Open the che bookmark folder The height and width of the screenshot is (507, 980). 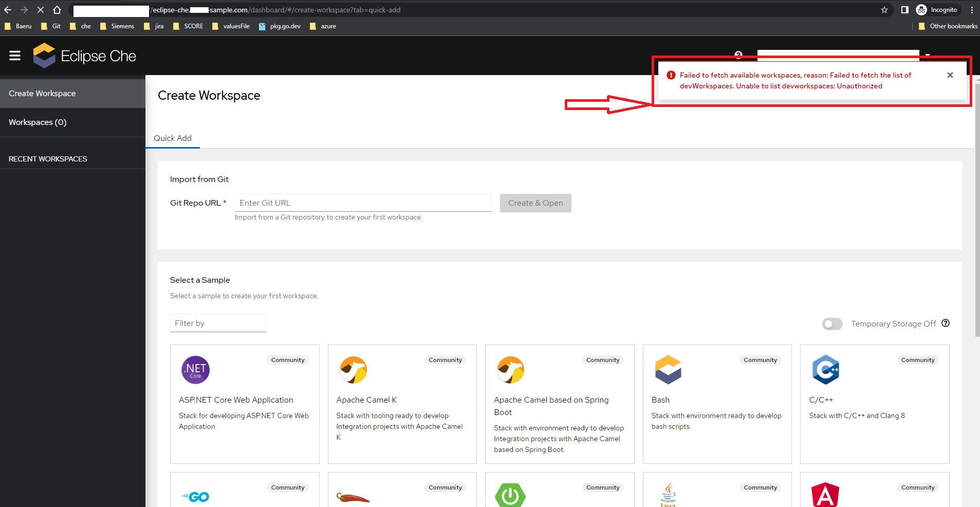click(80, 26)
